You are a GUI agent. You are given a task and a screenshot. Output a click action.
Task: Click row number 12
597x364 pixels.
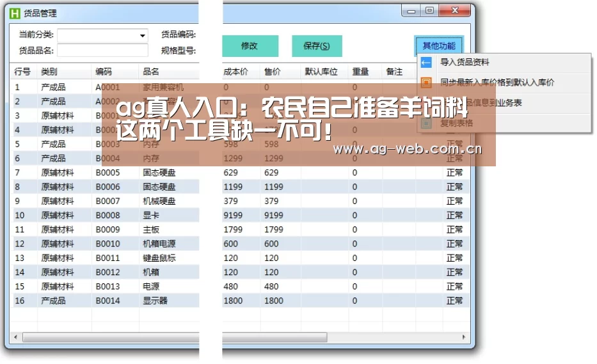click(19, 244)
